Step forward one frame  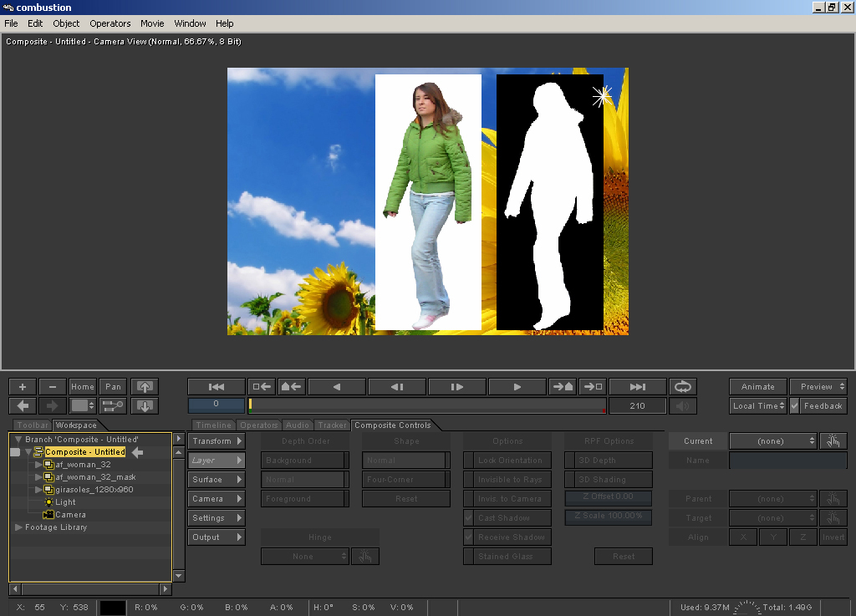click(457, 387)
